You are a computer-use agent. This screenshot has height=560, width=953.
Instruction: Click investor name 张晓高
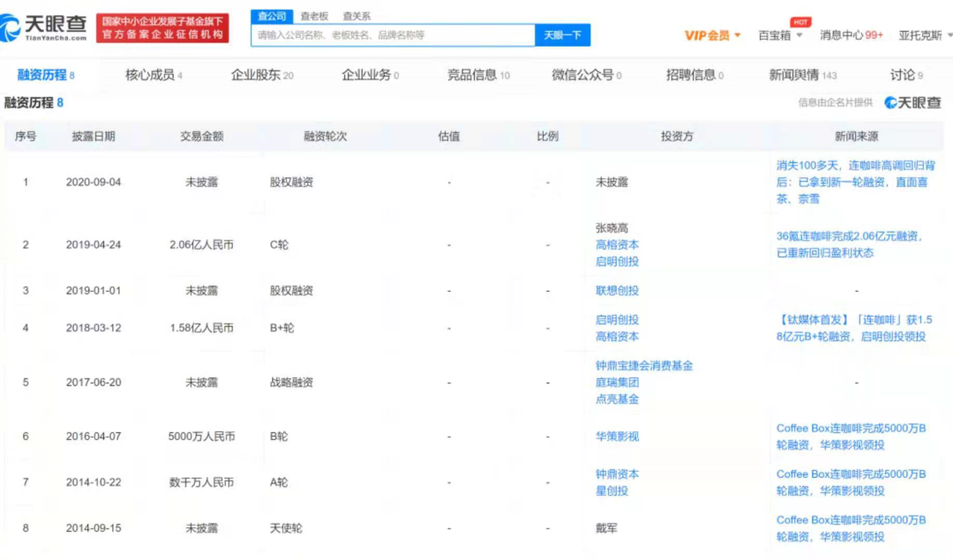tap(612, 228)
